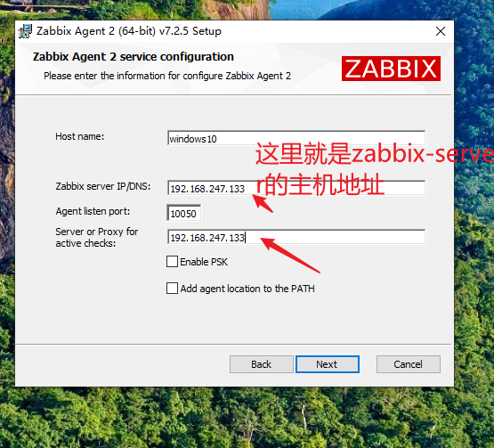
Task: Click the "Zabbix server IP/DNS:" label
Action: pyautogui.click(x=103, y=186)
